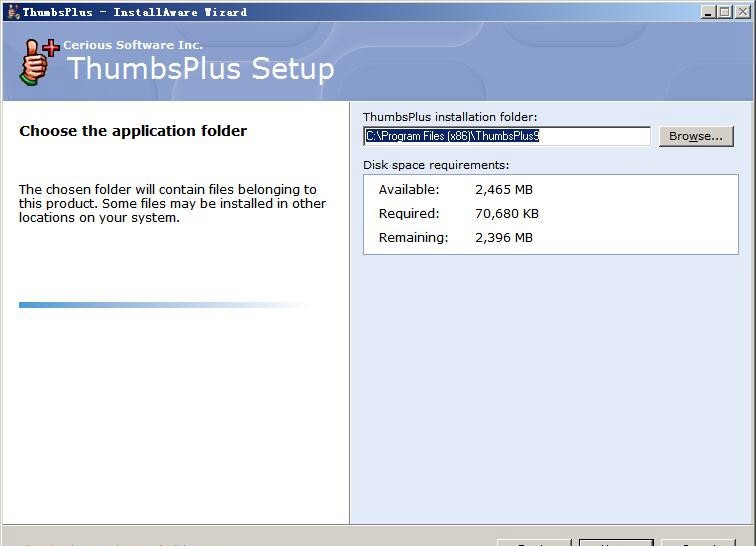The height and width of the screenshot is (546, 756).
Task: Click the "Remaining:" disk space label
Action: (x=413, y=237)
